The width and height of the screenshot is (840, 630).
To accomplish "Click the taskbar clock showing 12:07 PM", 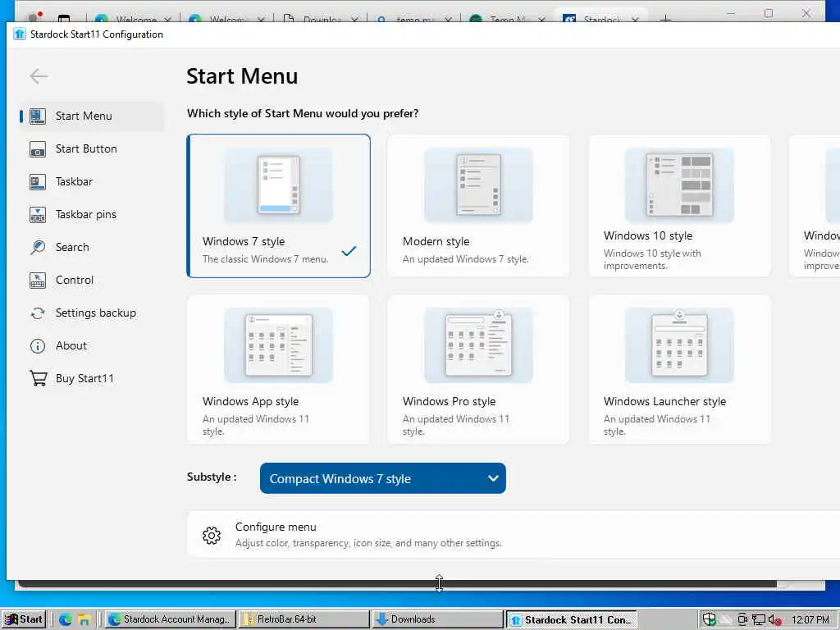I will coord(810,619).
